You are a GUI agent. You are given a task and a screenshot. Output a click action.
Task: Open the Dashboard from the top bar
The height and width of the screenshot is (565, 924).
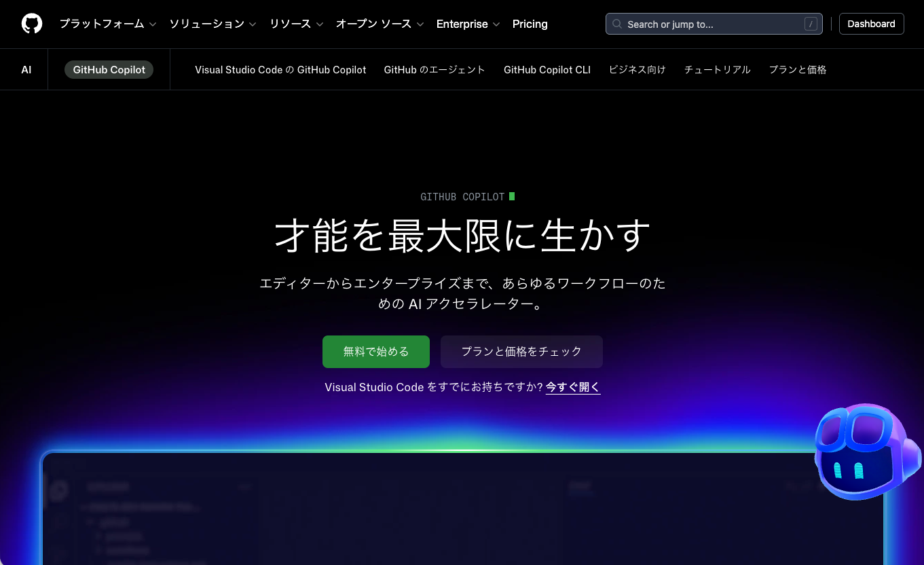(x=871, y=23)
